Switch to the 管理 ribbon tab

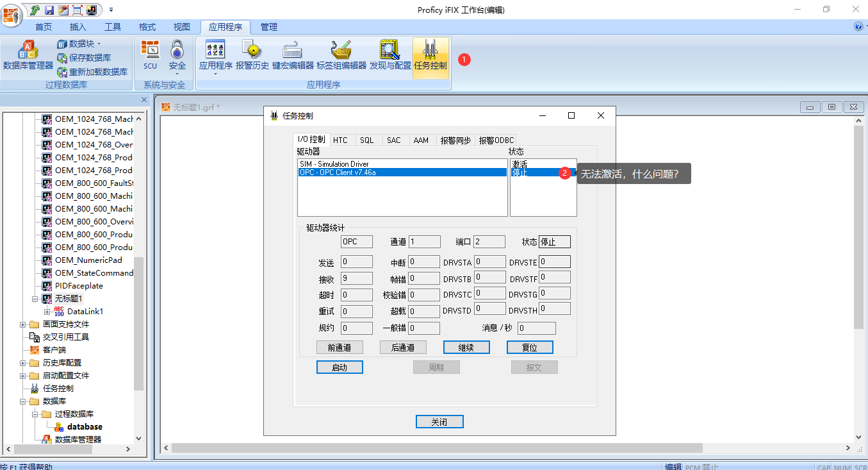268,27
